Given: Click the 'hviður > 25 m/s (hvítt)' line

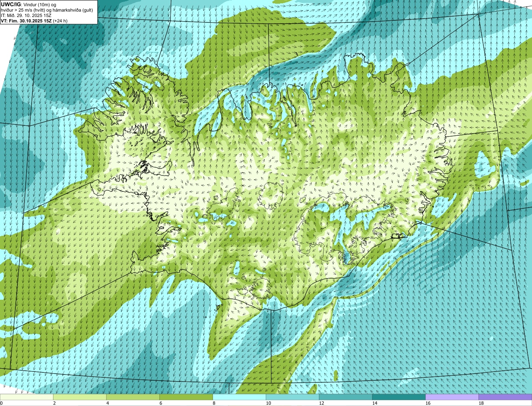Looking at the screenshot, I should (47, 10).
